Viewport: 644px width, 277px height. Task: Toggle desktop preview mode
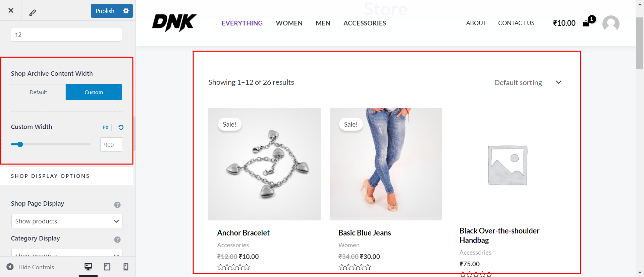88,267
